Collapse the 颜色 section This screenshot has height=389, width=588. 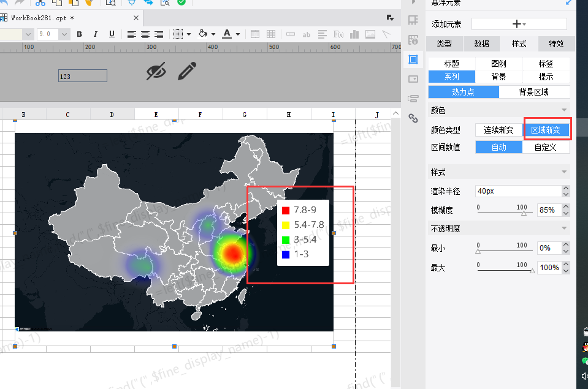click(564, 110)
